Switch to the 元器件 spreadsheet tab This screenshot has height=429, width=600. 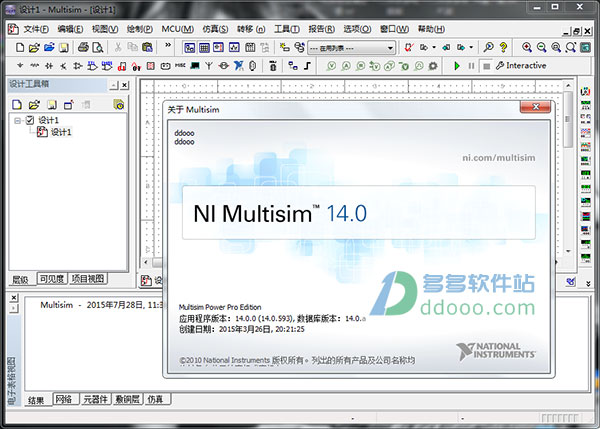coord(95,399)
